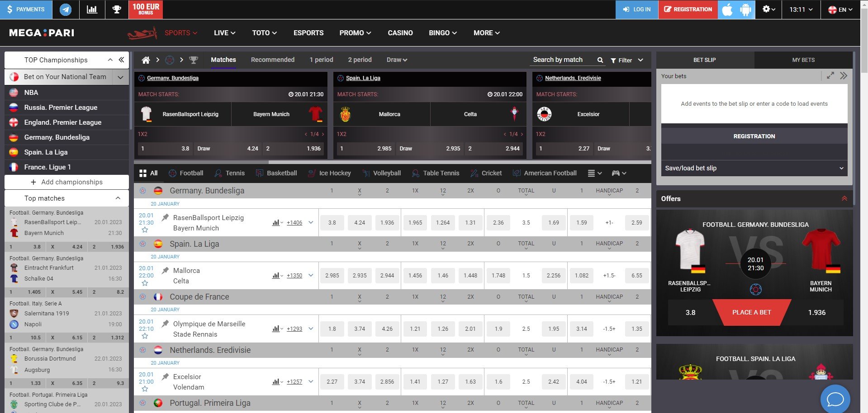Open the live chat bubble
The image size is (868, 413).
click(835, 399)
